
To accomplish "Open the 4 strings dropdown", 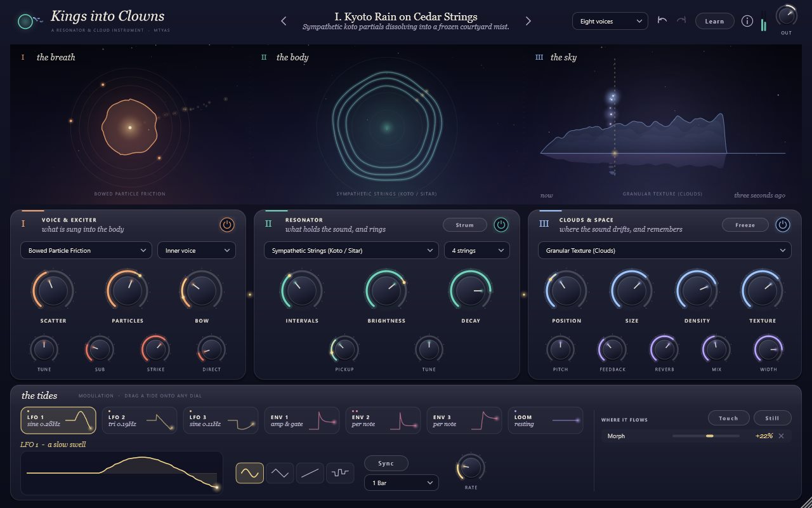I will tap(477, 250).
